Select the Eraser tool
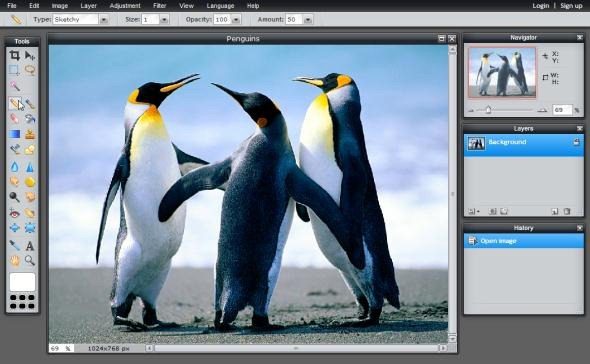The width and height of the screenshot is (590, 364). (x=14, y=119)
